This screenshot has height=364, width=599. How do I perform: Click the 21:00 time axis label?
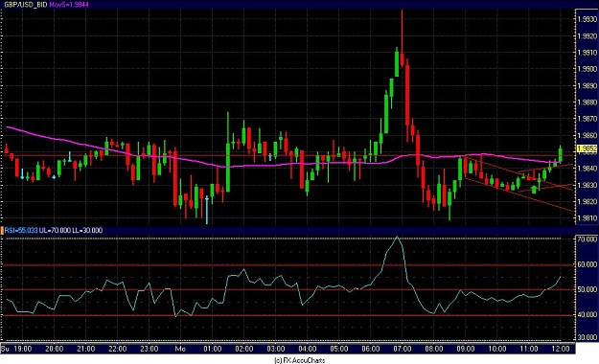(x=86, y=349)
